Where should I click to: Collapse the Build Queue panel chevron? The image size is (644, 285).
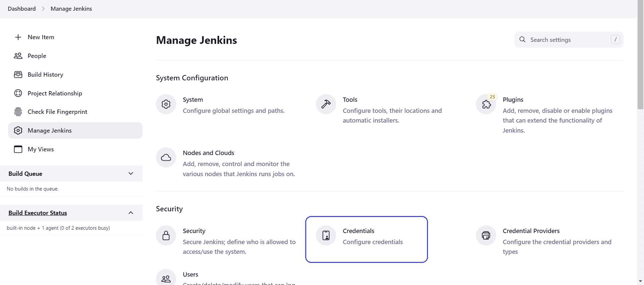[x=131, y=173]
